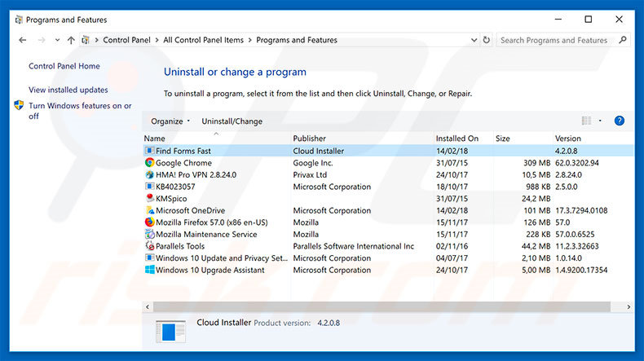Open the Organize menu
The image size is (644, 361).
click(170, 121)
